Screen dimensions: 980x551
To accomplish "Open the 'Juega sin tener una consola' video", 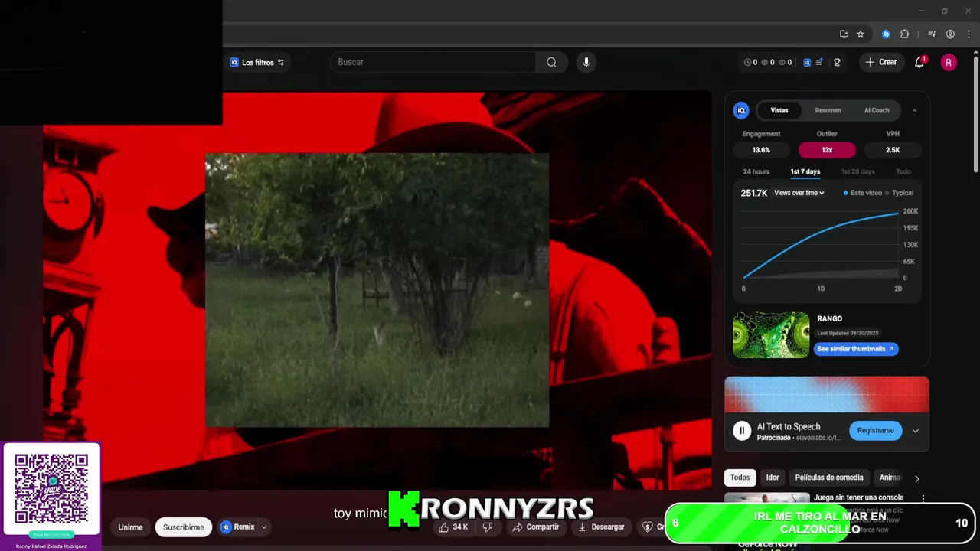I will click(858, 497).
